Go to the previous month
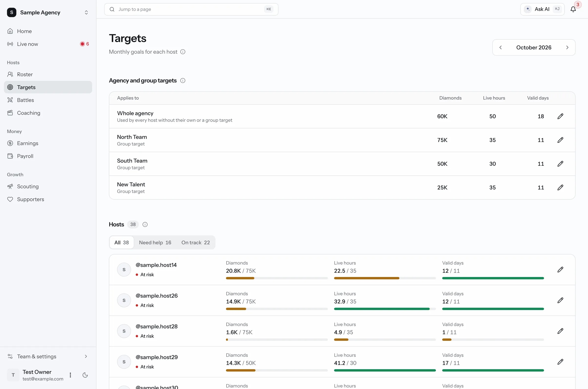Image resolution: width=588 pixels, height=389 pixels. point(501,47)
